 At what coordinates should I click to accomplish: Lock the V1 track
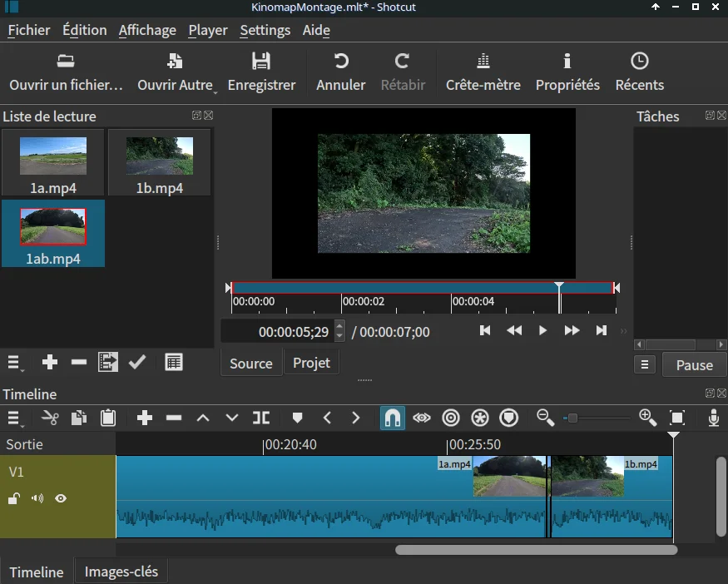coord(14,498)
